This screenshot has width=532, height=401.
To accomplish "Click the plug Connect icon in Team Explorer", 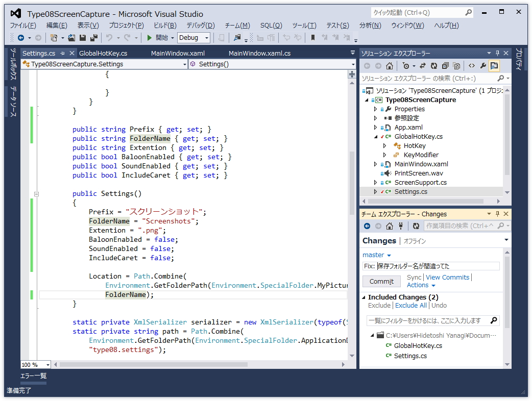I will (x=401, y=226).
